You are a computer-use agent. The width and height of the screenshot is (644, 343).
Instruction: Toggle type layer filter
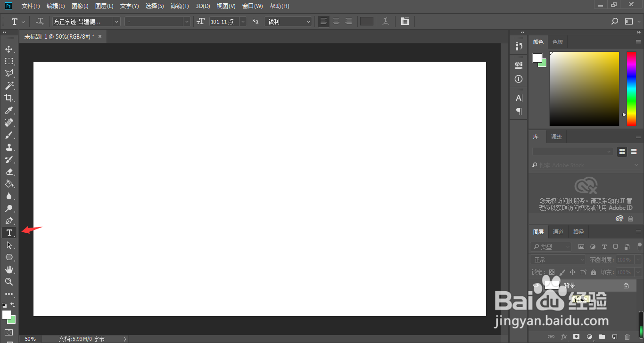(x=604, y=247)
